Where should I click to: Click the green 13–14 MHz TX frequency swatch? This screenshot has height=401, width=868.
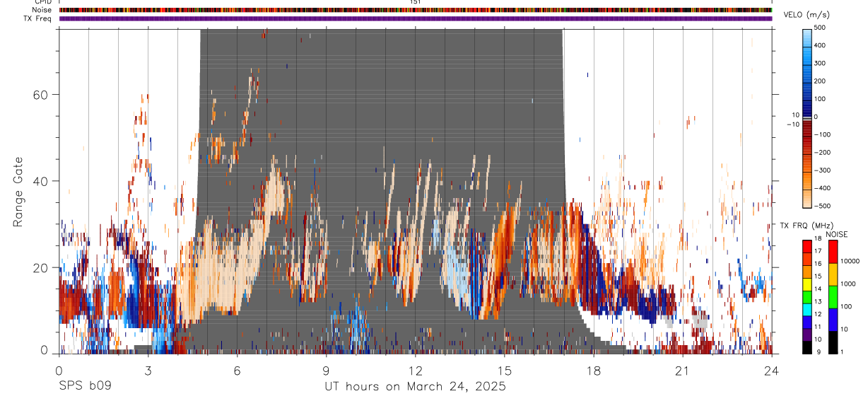point(807,297)
